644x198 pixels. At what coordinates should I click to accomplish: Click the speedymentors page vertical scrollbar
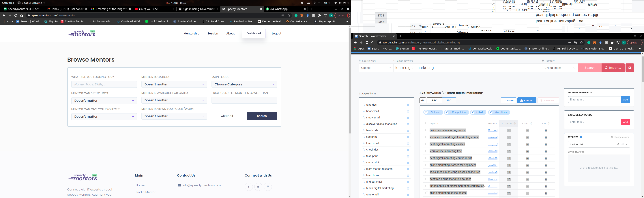coord(350,81)
